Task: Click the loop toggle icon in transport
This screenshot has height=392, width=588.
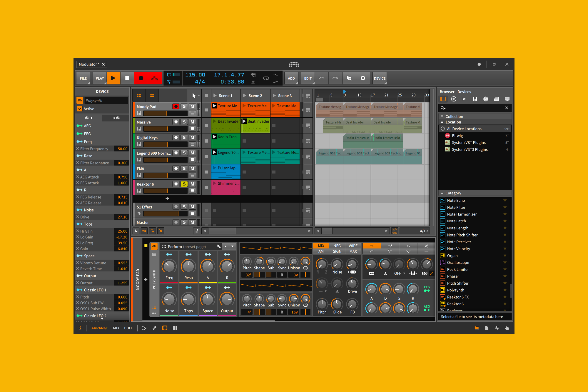Action: tap(266, 78)
